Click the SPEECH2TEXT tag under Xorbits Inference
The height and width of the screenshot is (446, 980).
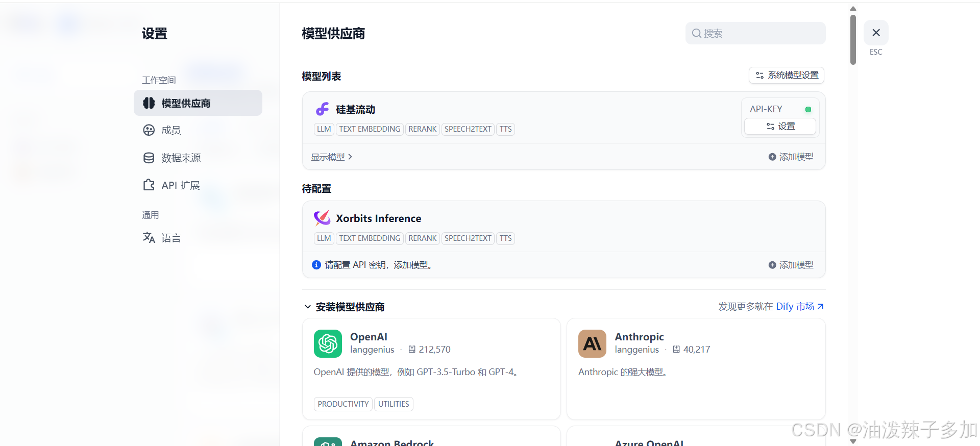[468, 238]
